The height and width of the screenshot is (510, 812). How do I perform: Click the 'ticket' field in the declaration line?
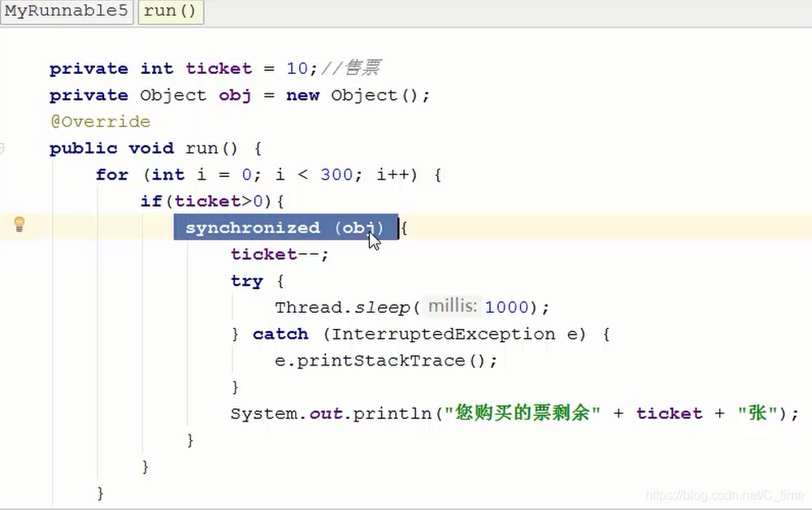[219, 68]
